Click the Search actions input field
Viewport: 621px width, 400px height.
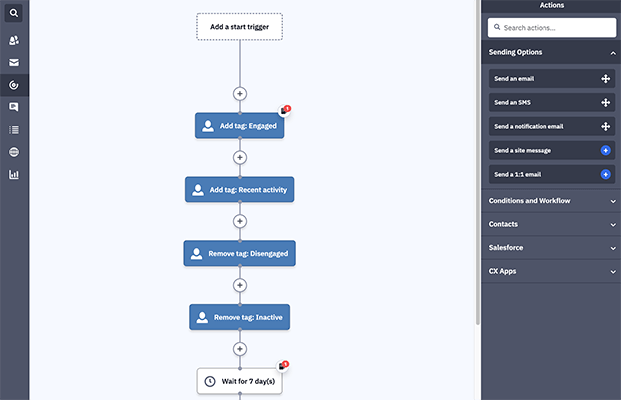[x=551, y=28]
